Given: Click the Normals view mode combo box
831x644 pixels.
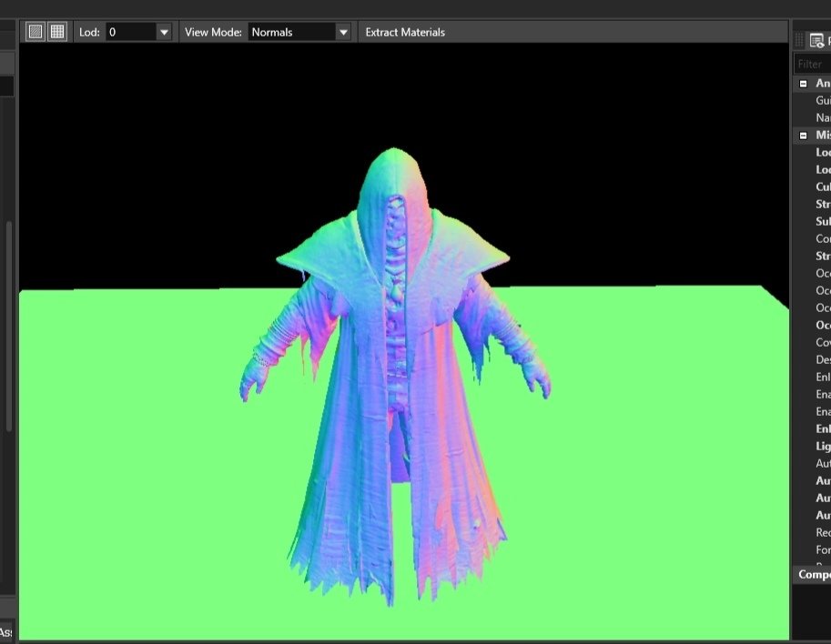Looking at the screenshot, I should [x=291, y=32].
